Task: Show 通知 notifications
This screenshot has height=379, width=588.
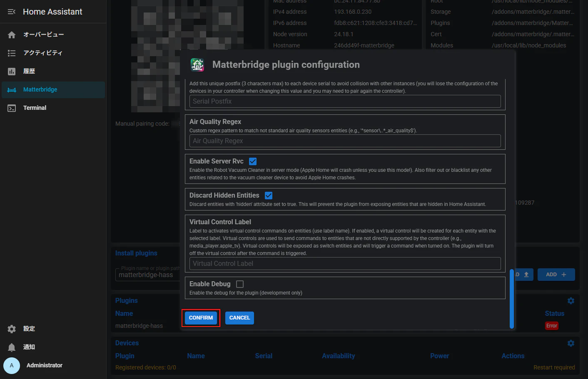Action: click(53, 347)
